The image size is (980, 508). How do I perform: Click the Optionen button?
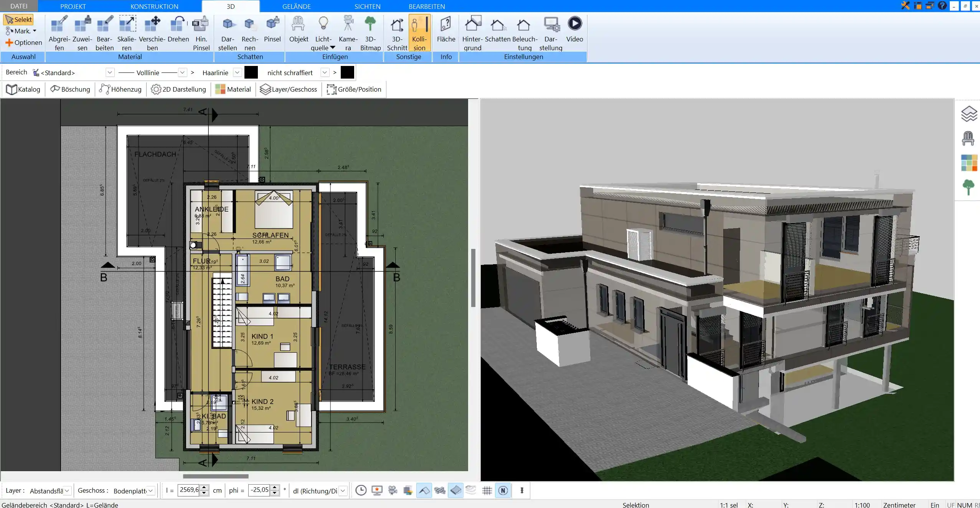pos(24,43)
